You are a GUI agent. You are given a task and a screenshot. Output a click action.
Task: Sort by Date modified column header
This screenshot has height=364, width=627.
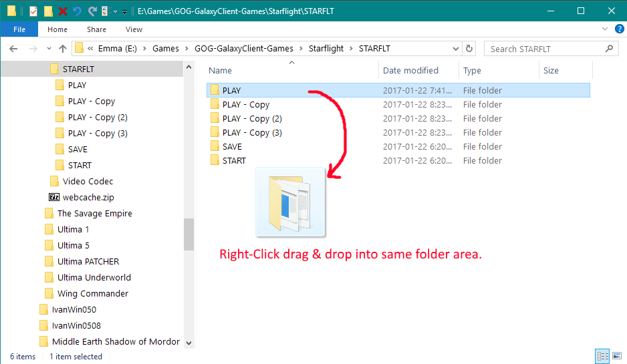click(x=410, y=71)
